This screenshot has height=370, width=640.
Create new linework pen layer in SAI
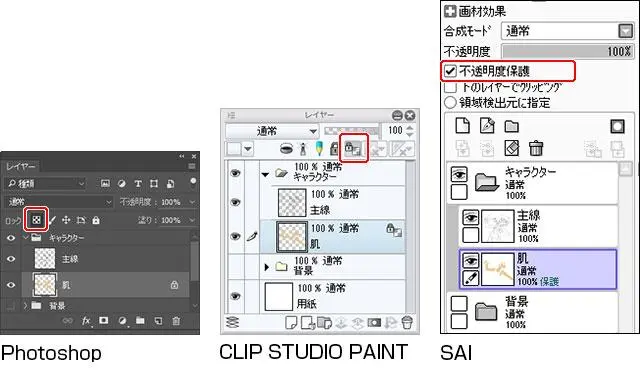487,126
